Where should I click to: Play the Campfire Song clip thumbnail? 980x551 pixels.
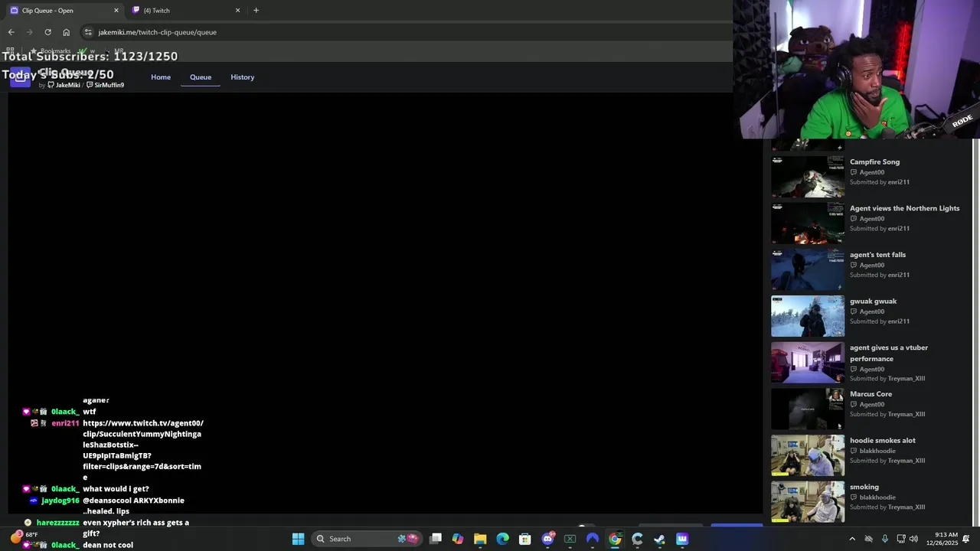pos(808,177)
